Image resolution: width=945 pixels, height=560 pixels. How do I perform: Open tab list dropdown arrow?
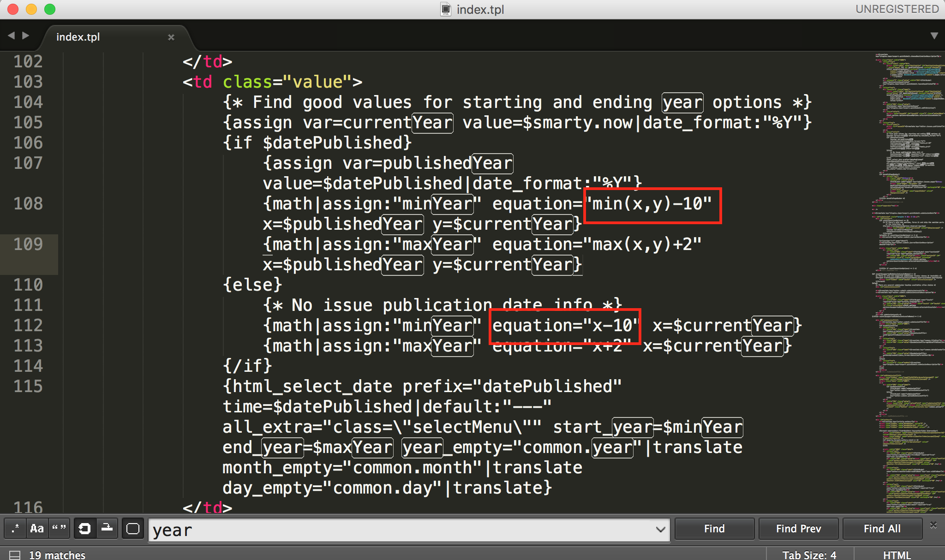click(x=934, y=36)
